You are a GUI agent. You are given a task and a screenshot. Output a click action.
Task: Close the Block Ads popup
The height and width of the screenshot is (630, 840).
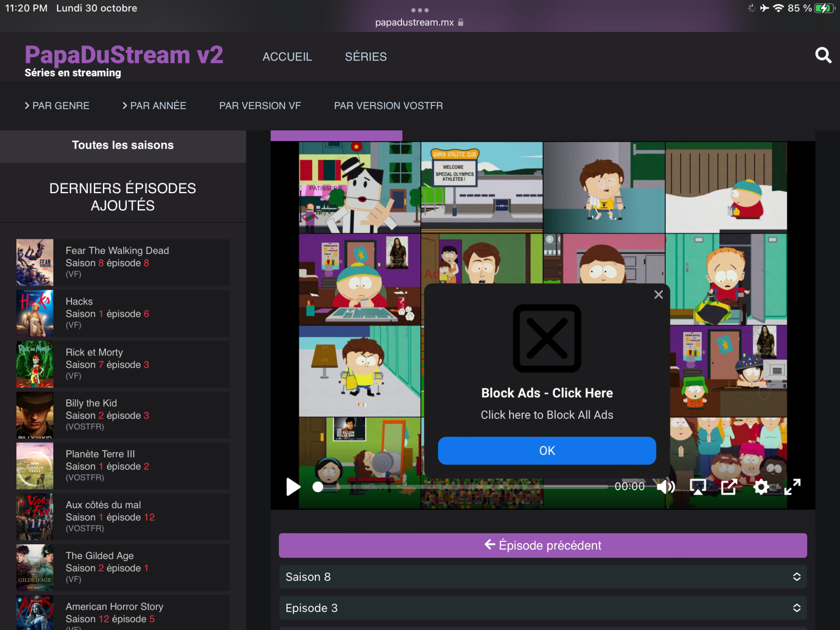coord(658,295)
